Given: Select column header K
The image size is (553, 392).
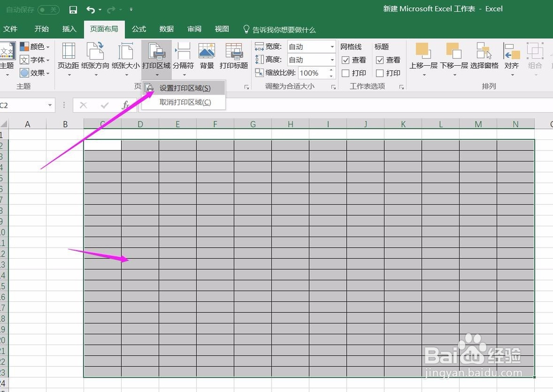Looking at the screenshot, I should 403,124.
